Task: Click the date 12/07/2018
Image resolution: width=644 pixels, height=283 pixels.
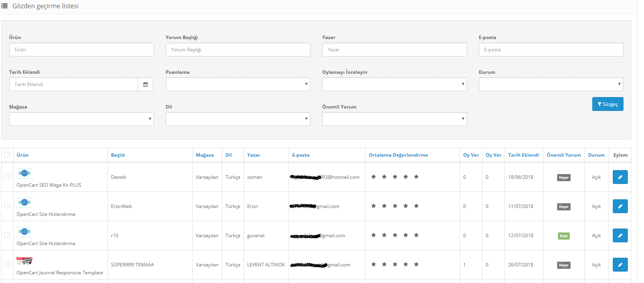Action: coord(520,236)
